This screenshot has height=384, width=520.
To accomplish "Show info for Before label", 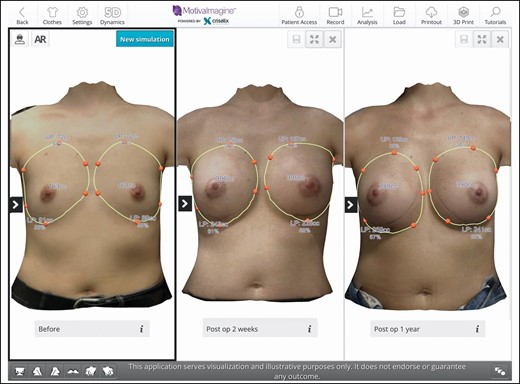I will [x=141, y=329].
